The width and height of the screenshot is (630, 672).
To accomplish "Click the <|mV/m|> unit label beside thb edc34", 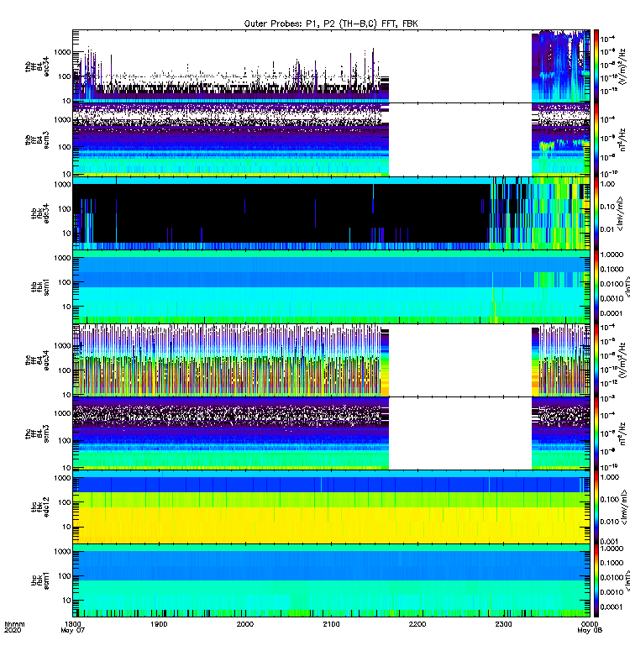I will pyautogui.click(x=620, y=213).
